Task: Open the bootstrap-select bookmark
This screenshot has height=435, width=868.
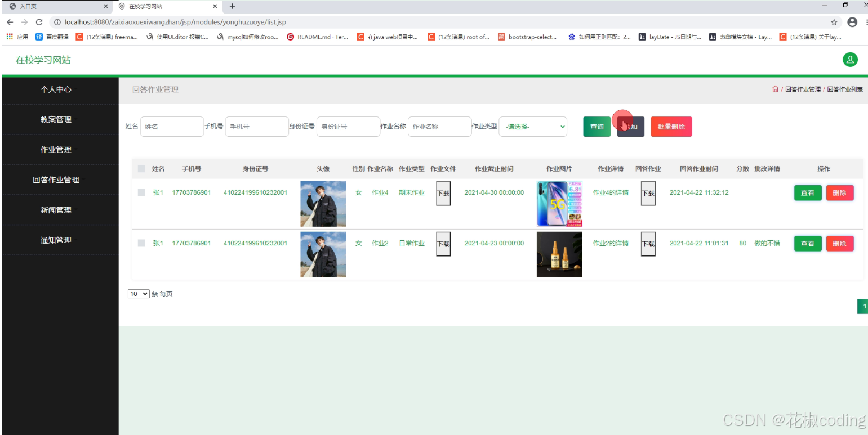Action: (527, 37)
